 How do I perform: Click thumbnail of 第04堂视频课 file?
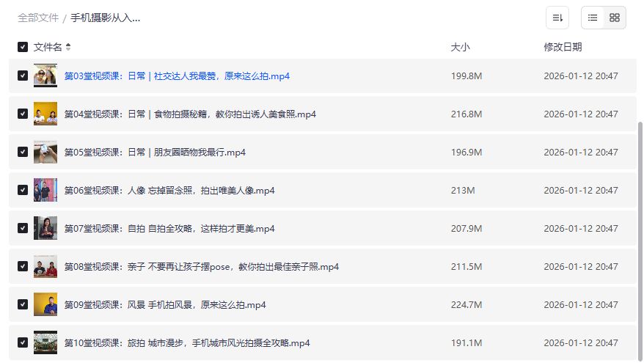coord(45,114)
